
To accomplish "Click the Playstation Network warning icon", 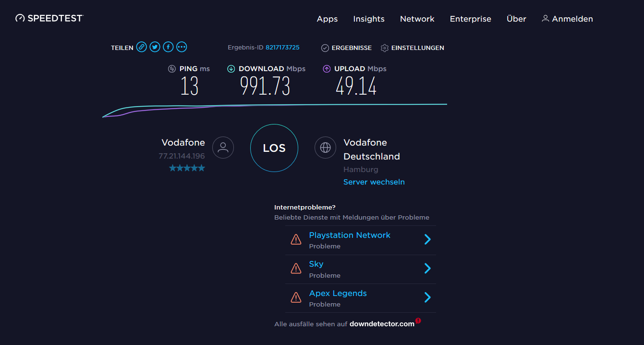I will (x=296, y=239).
